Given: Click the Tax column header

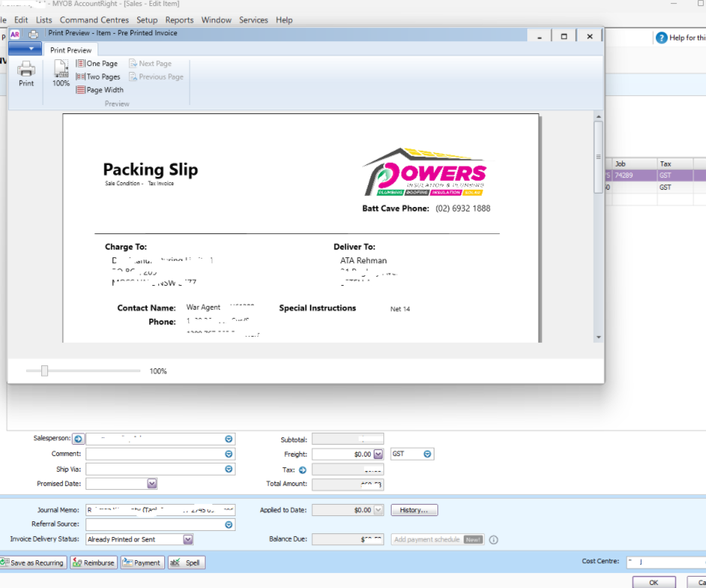Looking at the screenshot, I should 675,164.
